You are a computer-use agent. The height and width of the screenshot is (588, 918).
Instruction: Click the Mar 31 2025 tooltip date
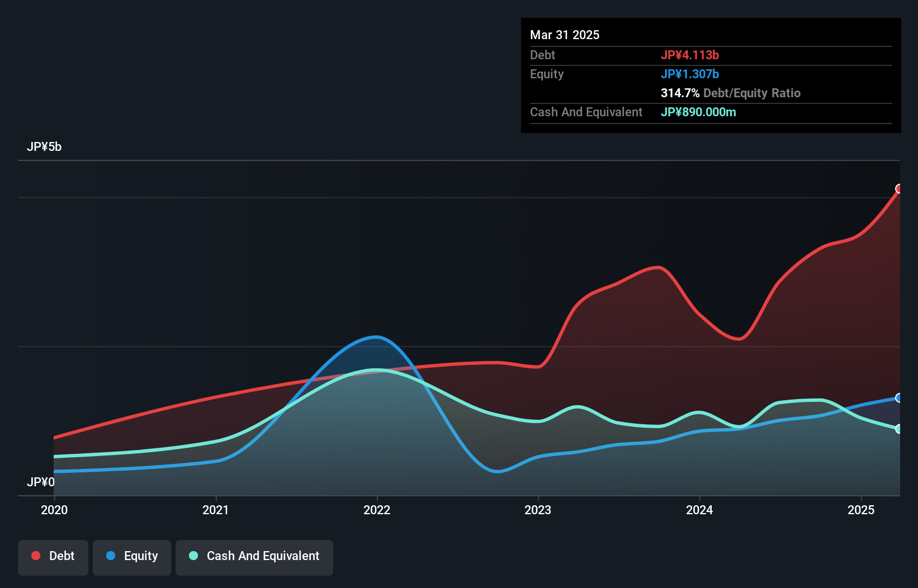tap(565, 35)
